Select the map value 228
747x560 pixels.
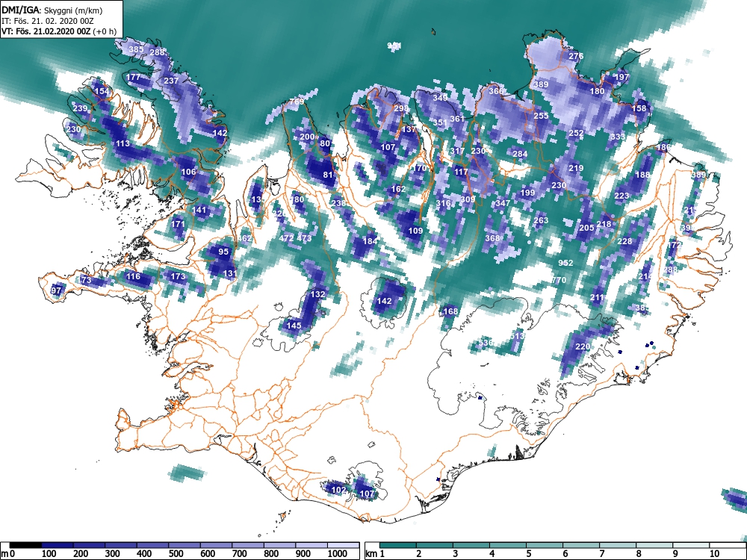(624, 241)
